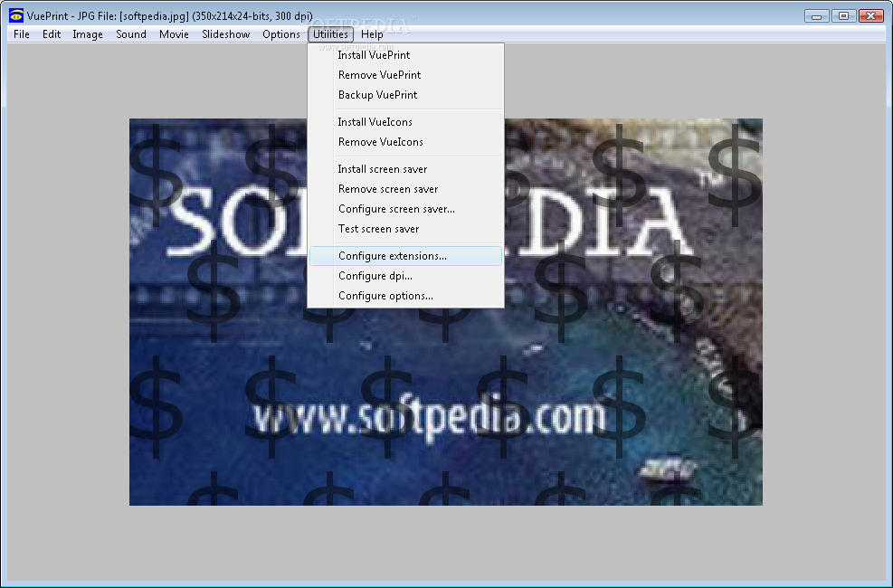Click the VuePrint eye icon in title bar
893x588 pixels.
click(x=16, y=15)
